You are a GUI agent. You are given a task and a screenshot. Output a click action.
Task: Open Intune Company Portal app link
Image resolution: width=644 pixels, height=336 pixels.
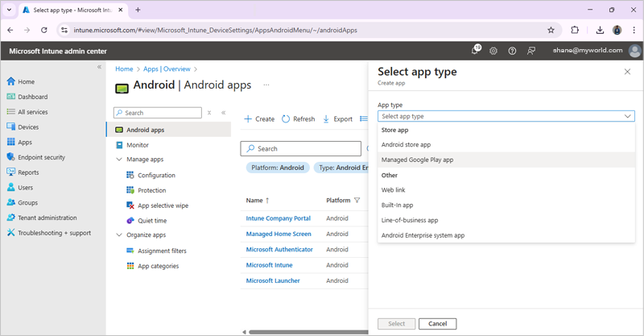[x=278, y=218]
